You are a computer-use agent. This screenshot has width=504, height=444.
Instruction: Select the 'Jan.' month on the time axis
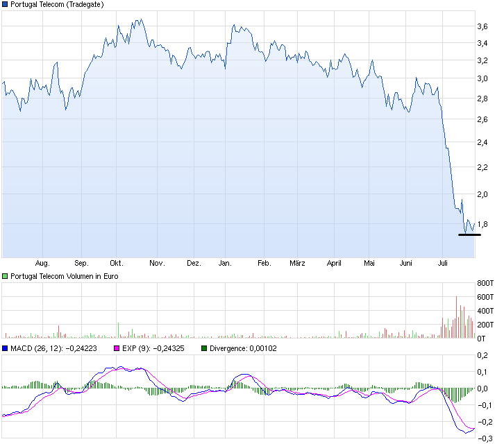[x=225, y=264]
